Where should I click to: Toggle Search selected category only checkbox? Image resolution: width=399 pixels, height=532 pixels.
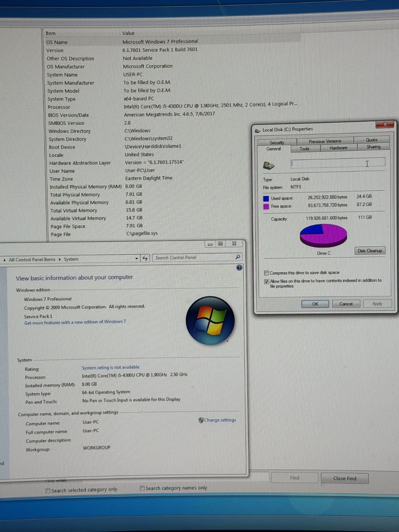tap(48, 490)
